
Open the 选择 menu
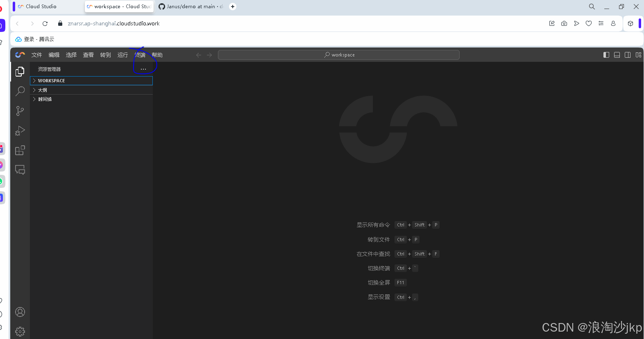71,55
